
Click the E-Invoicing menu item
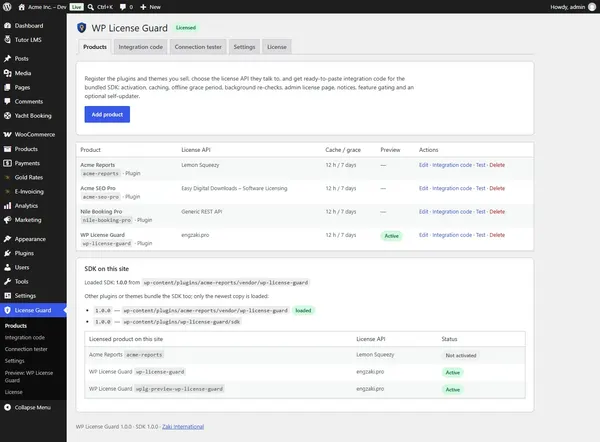tap(29, 191)
